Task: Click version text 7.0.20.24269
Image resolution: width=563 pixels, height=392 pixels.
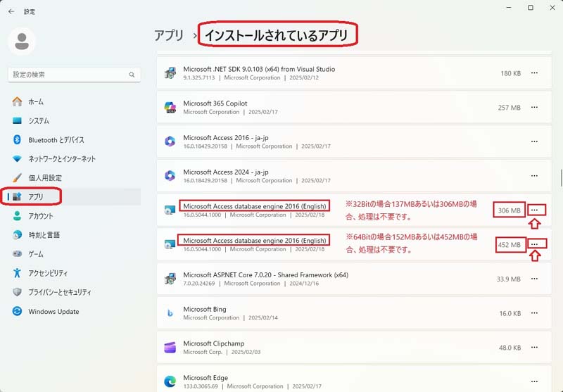Action: point(199,283)
